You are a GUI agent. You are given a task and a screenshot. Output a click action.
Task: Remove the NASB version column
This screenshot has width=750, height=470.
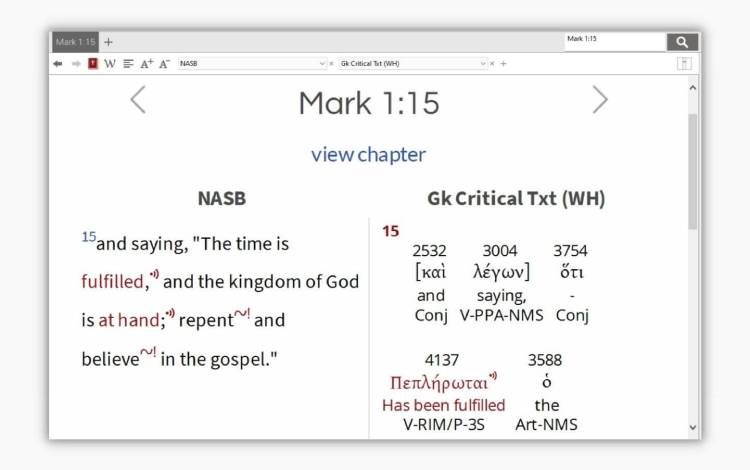click(x=332, y=64)
